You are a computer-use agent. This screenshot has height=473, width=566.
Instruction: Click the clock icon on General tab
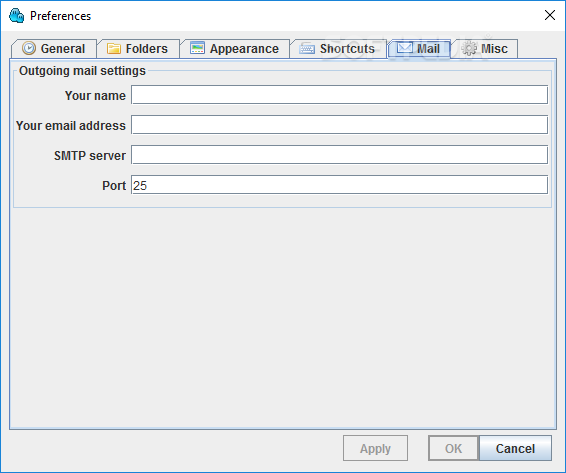[29, 48]
